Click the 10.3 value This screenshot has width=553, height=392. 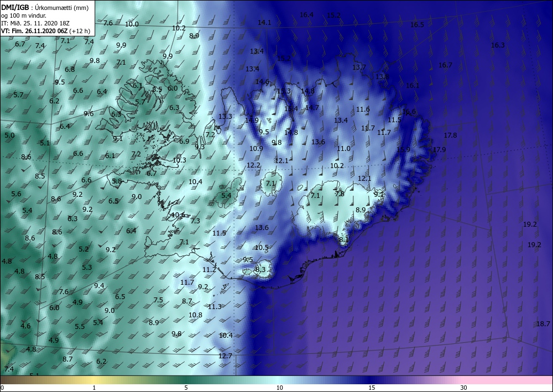coord(179,160)
